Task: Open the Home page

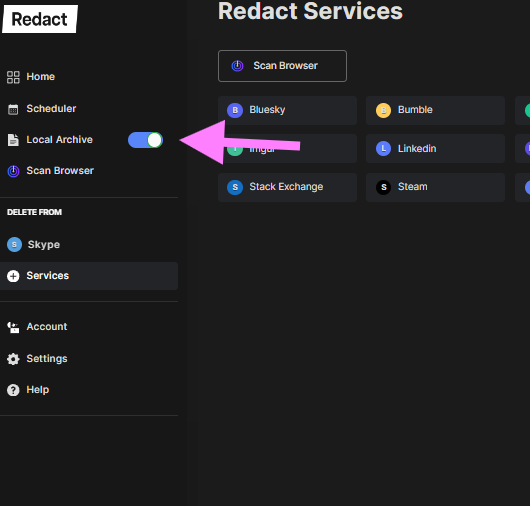Action: (x=41, y=77)
